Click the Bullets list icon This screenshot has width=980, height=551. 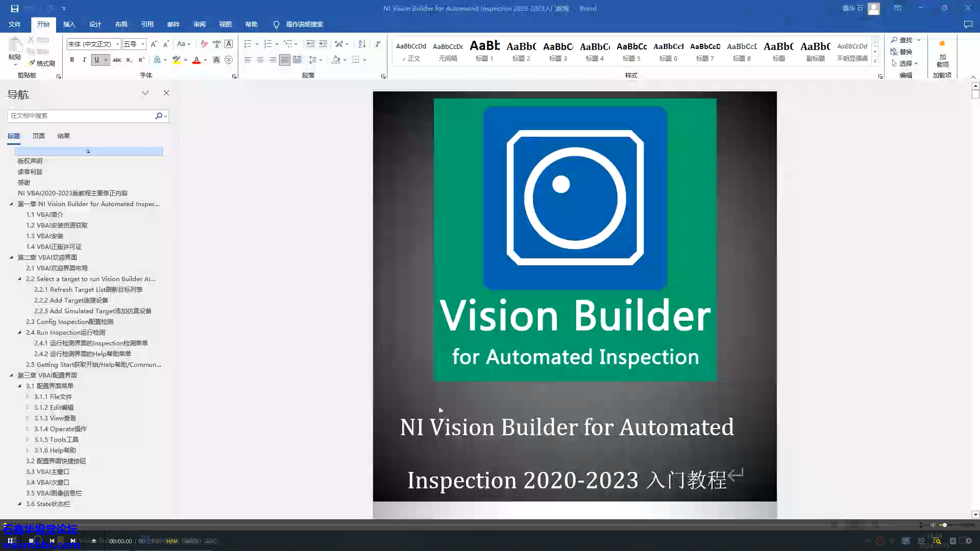point(248,44)
